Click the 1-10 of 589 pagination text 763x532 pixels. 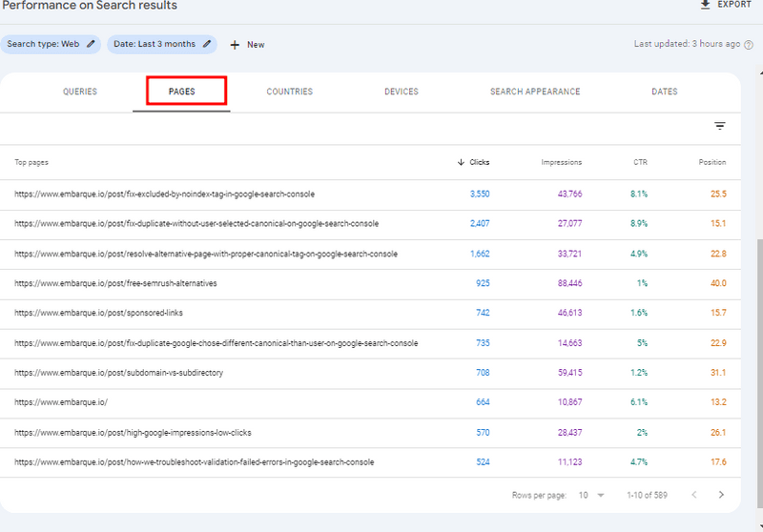point(647,495)
